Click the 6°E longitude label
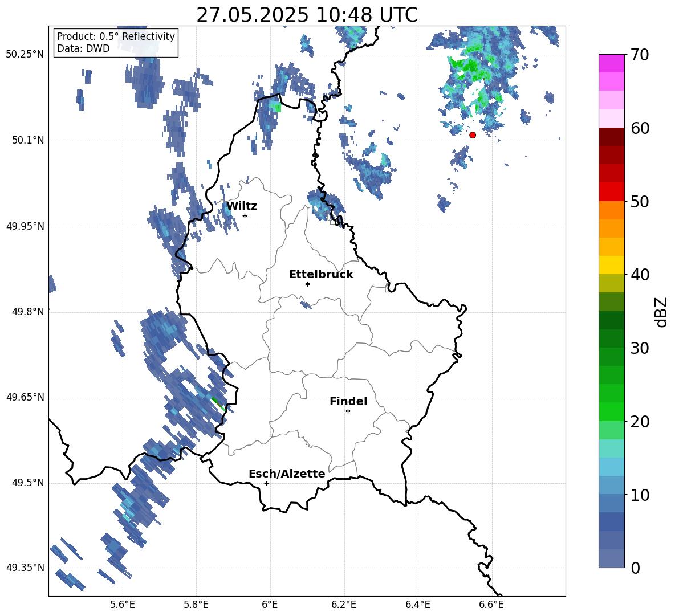 click(270, 605)
